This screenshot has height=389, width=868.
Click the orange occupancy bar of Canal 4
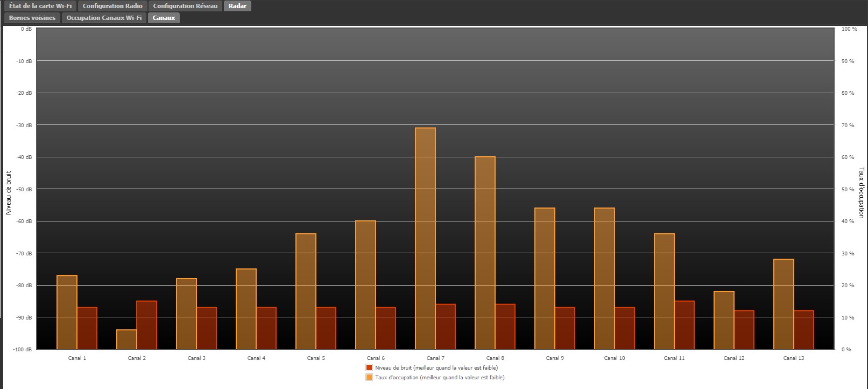click(246, 309)
